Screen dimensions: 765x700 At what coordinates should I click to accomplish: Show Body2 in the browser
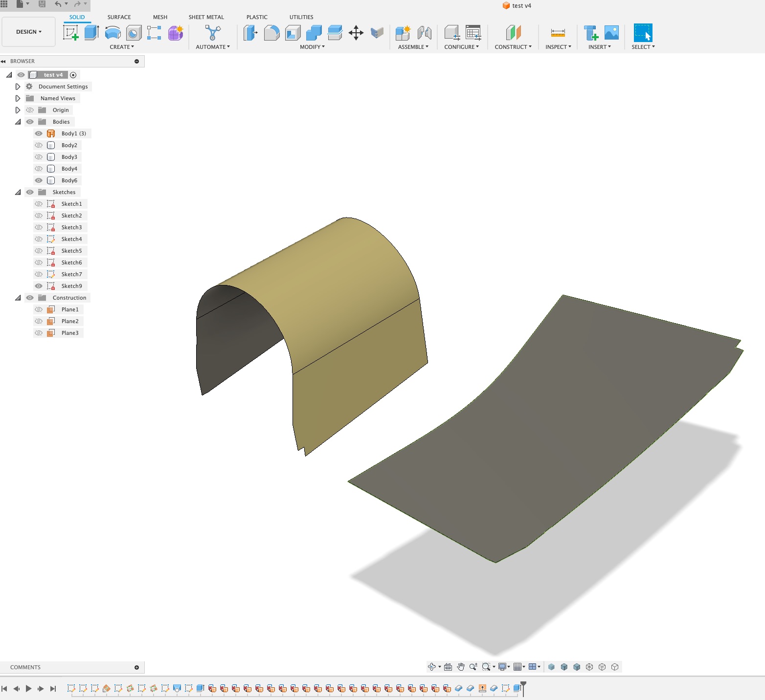39,145
